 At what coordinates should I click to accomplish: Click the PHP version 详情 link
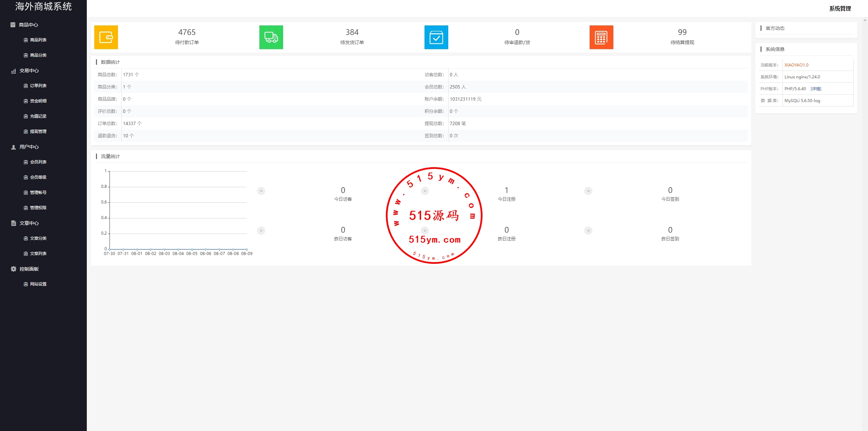[x=816, y=89]
